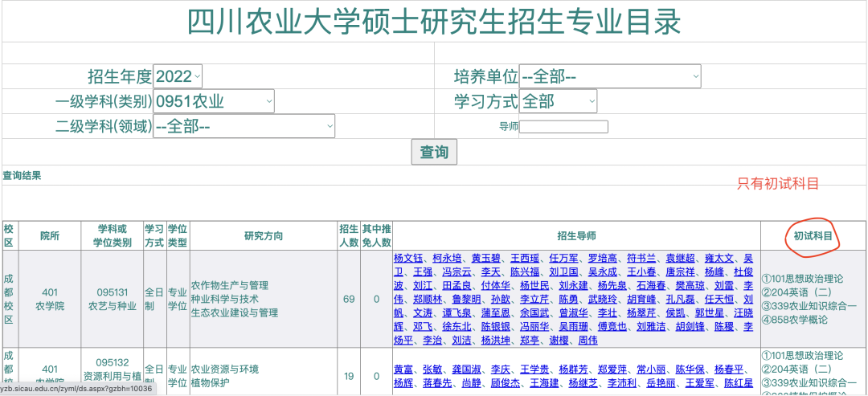The image size is (868, 396).
Task: Click advisor name 唐宗祥
Action: pos(680,272)
